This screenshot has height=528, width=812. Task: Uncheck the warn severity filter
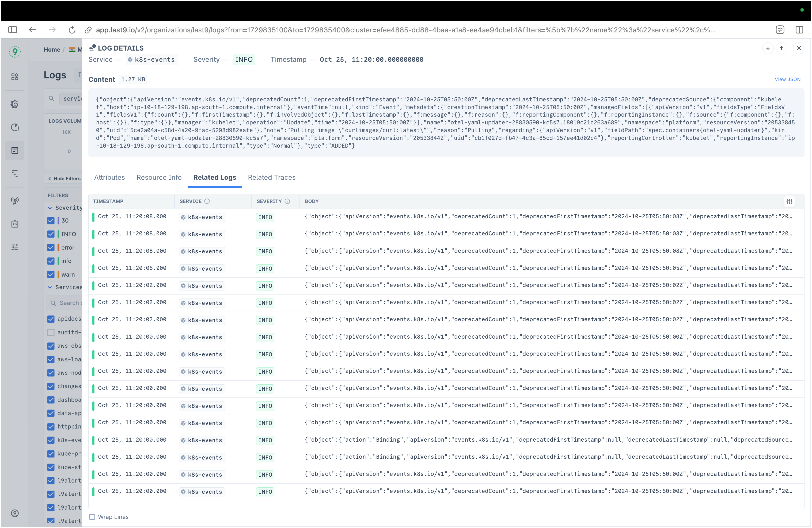pos(51,275)
